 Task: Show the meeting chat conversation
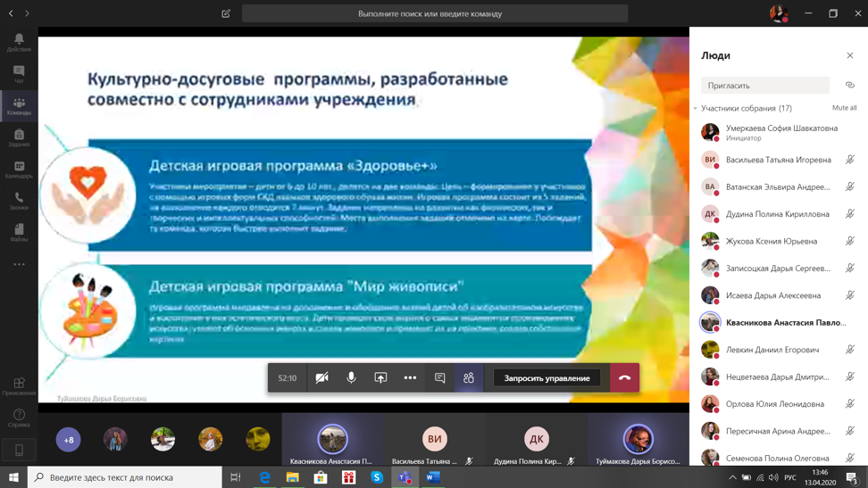coord(439,378)
